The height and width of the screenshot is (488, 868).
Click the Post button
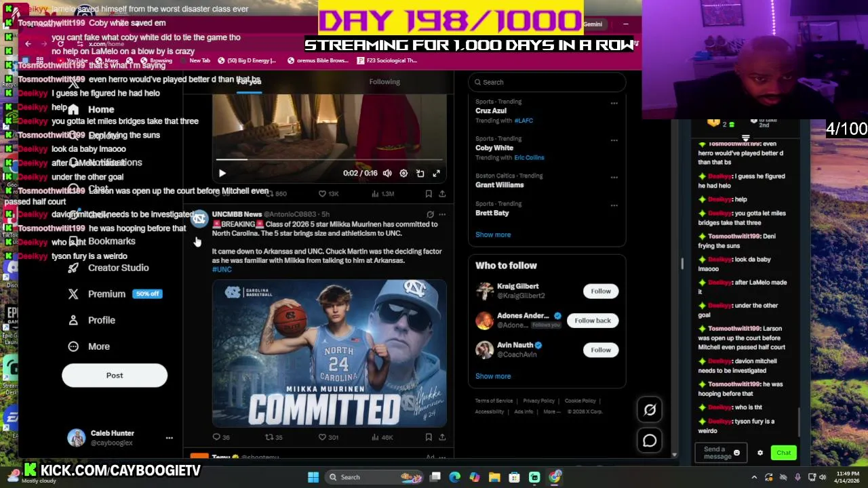point(115,375)
